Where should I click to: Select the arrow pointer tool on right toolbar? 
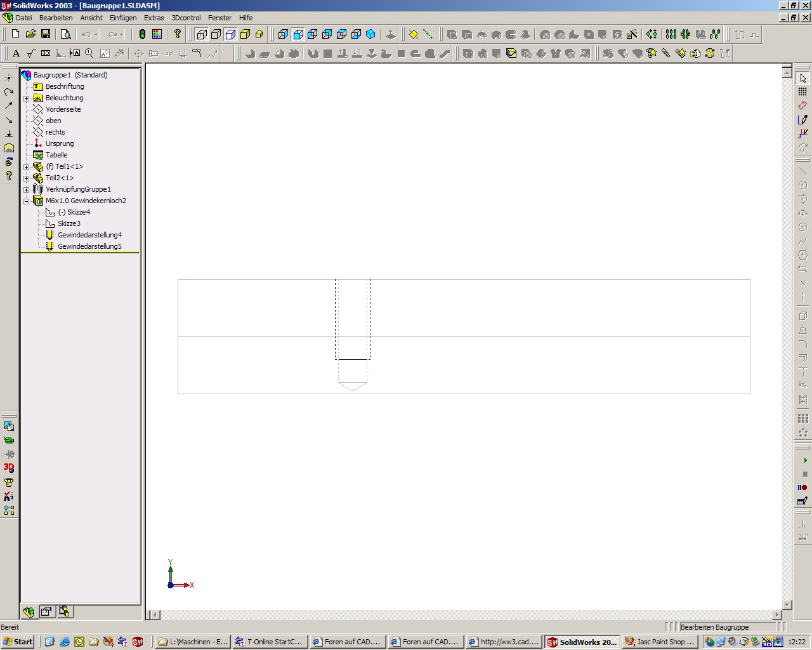click(x=803, y=78)
